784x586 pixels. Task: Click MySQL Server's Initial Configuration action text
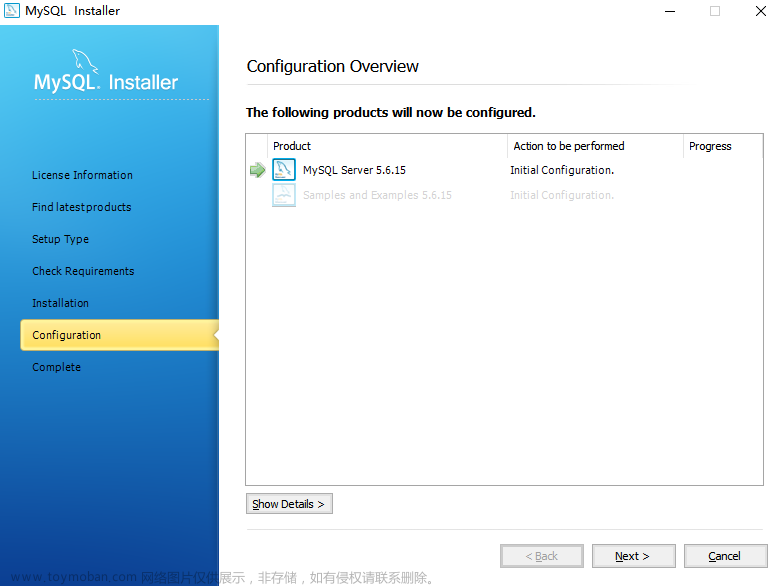click(x=562, y=170)
